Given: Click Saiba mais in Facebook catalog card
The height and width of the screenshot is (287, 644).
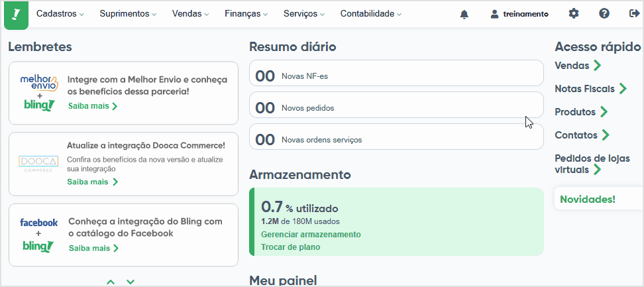Looking at the screenshot, I should pos(94,248).
